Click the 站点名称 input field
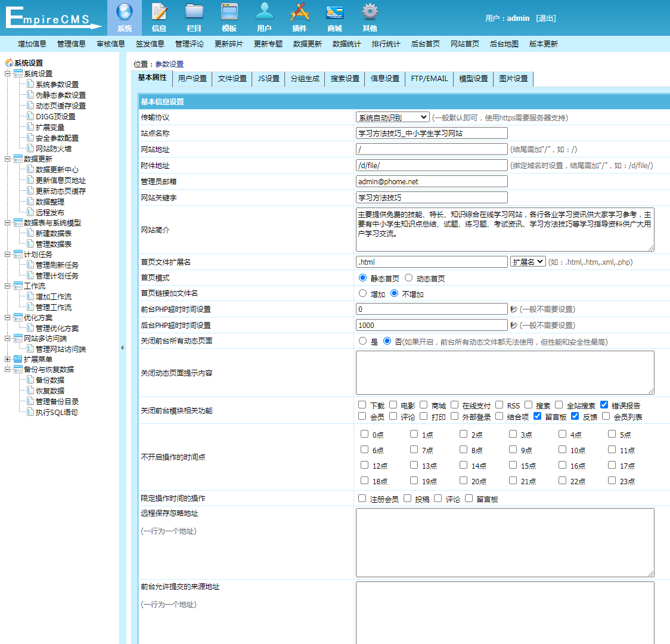Screen dimensions: 670x644 coord(432,133)
